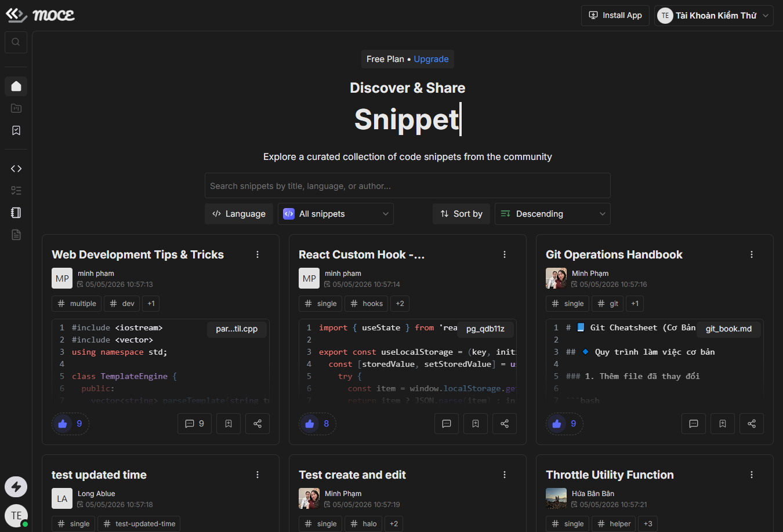The width and height of the screenshot is (783, 532).
Task: Open saved bookmarks in the sidebar
Action: pos(16,130)
